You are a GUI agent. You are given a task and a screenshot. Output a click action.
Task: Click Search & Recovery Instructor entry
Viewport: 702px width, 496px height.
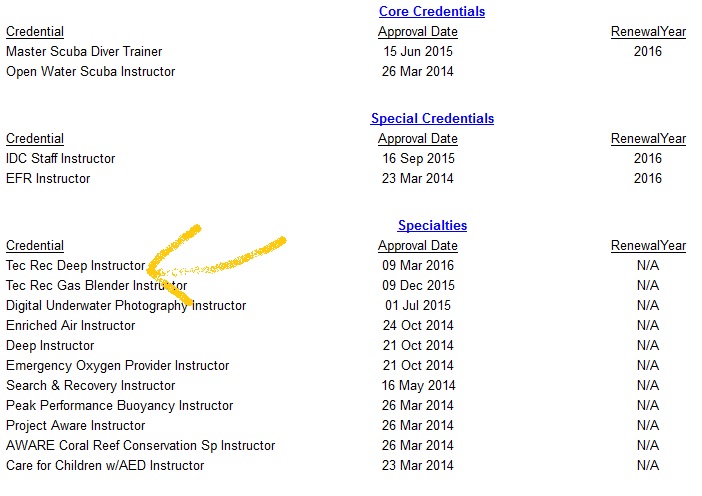90,385
